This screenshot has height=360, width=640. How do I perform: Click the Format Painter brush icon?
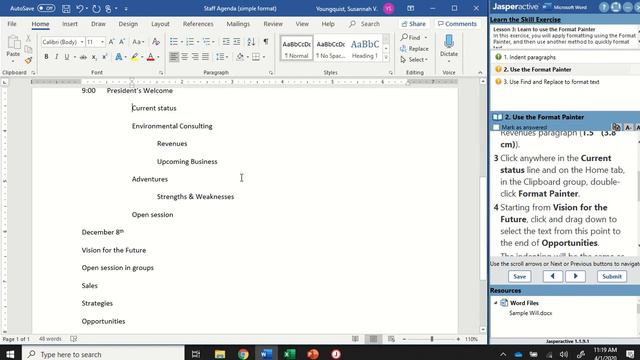pos(28,60)
